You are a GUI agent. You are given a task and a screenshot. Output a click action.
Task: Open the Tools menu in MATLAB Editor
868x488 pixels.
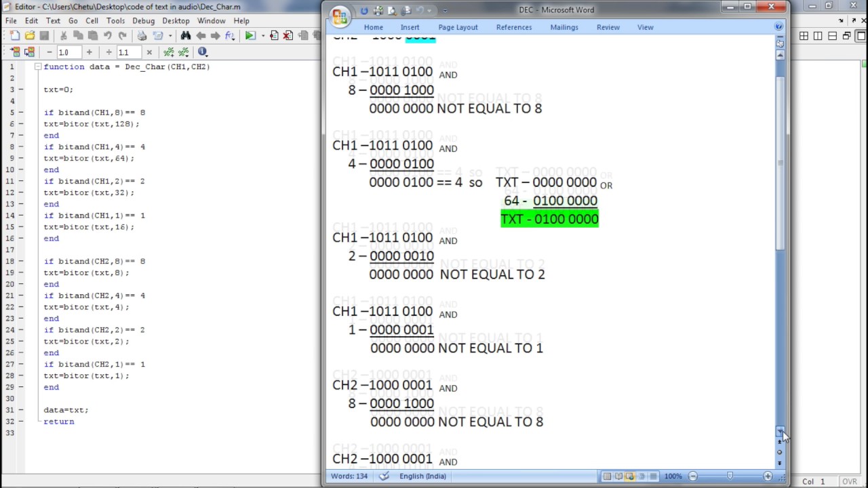click(115, 21)
